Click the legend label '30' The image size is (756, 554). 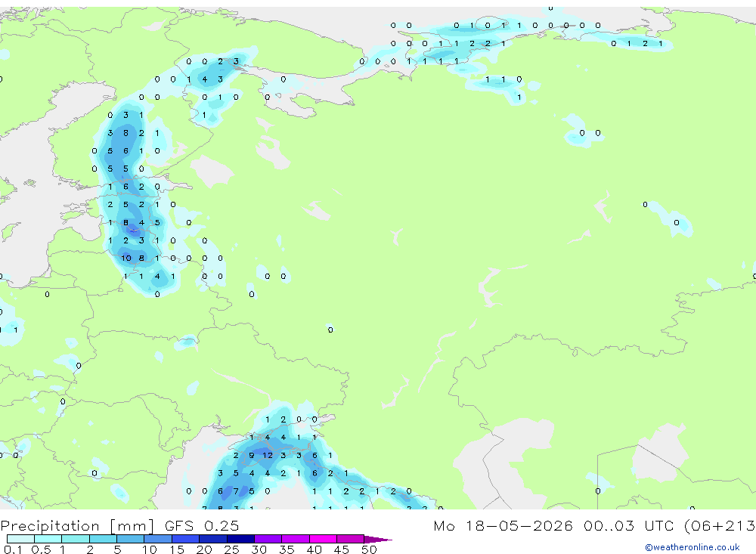click(x=259, y=549)
